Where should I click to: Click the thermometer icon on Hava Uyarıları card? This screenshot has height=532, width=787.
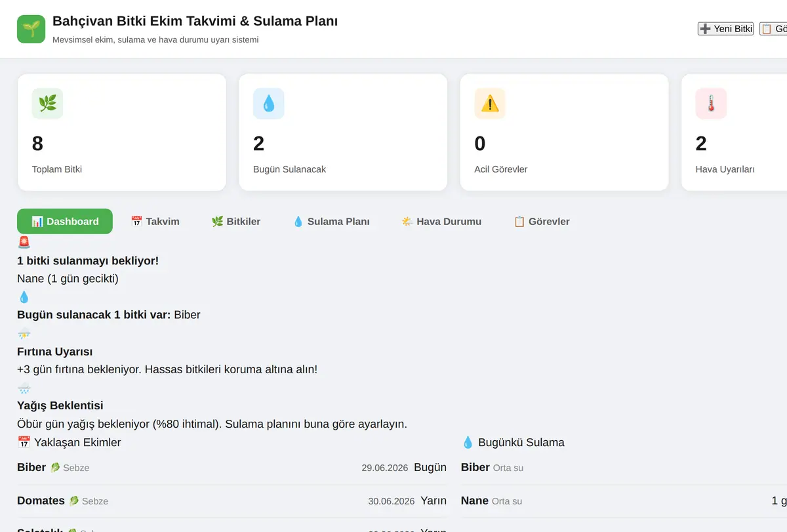[x=711, y=104]
